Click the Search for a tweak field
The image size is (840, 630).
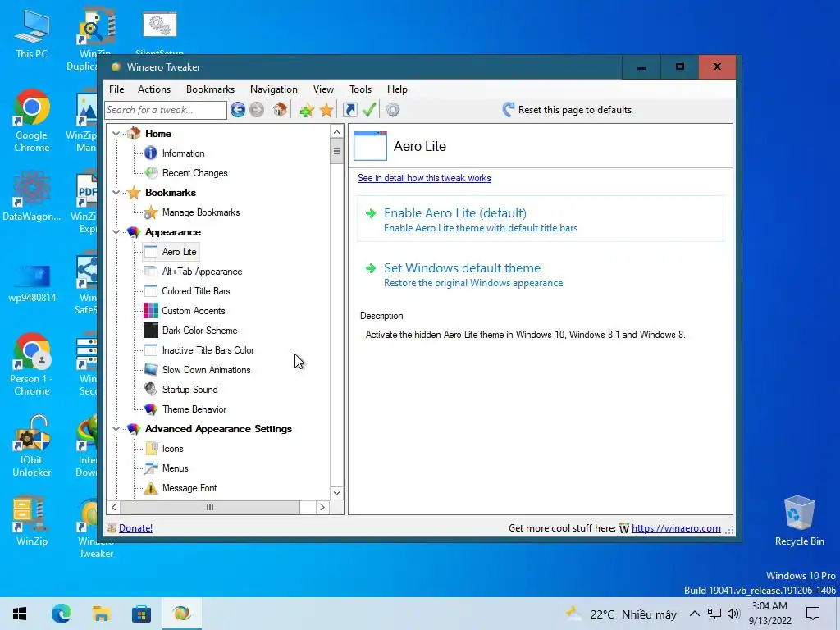(x=166, y=110)
